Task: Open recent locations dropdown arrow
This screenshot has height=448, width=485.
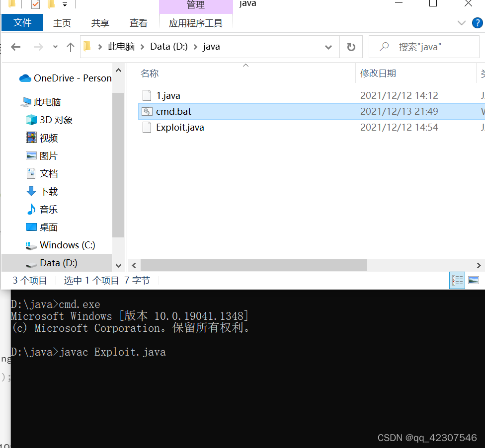Action: click(55, 47)
